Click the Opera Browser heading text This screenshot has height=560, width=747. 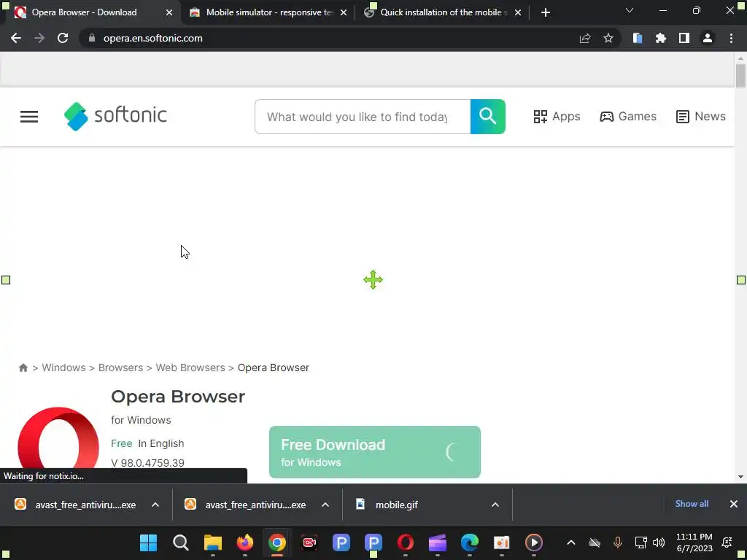(178, 397)
